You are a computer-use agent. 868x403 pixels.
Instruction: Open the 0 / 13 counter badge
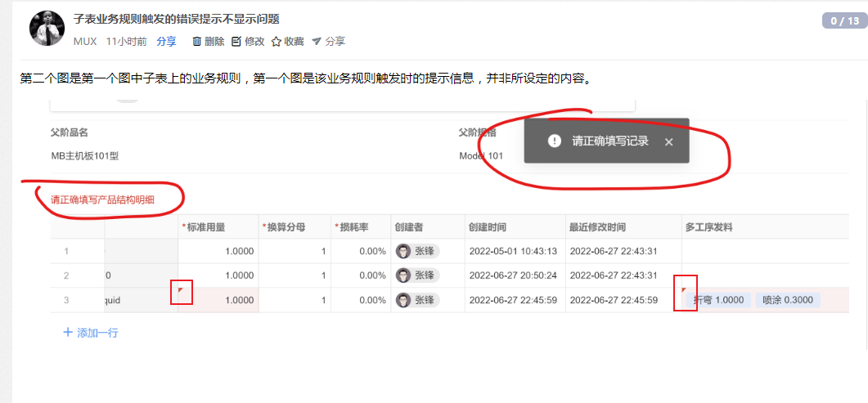click(843, 21)
